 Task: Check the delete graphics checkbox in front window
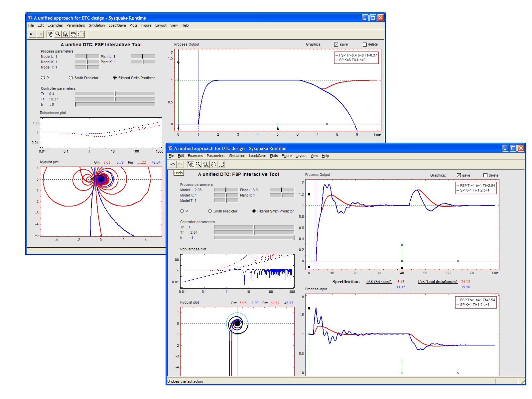[x=485, y=175]
